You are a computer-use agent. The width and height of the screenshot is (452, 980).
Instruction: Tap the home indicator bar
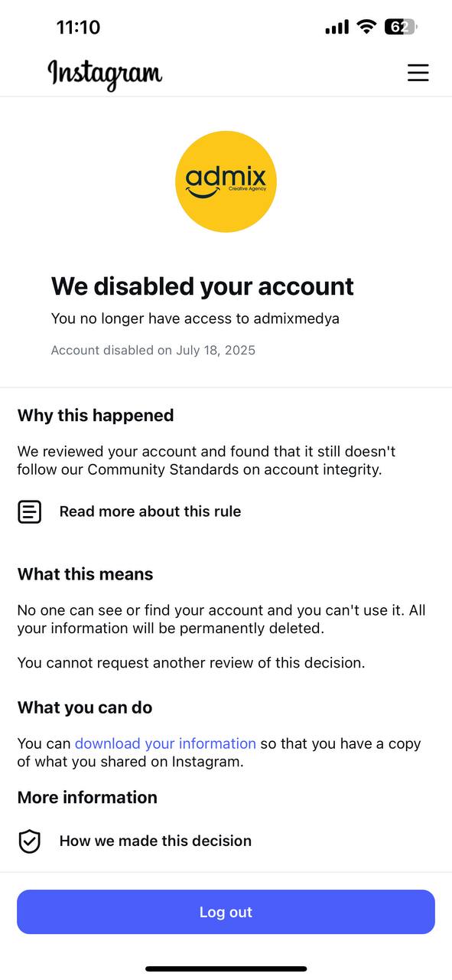(226, 969)
